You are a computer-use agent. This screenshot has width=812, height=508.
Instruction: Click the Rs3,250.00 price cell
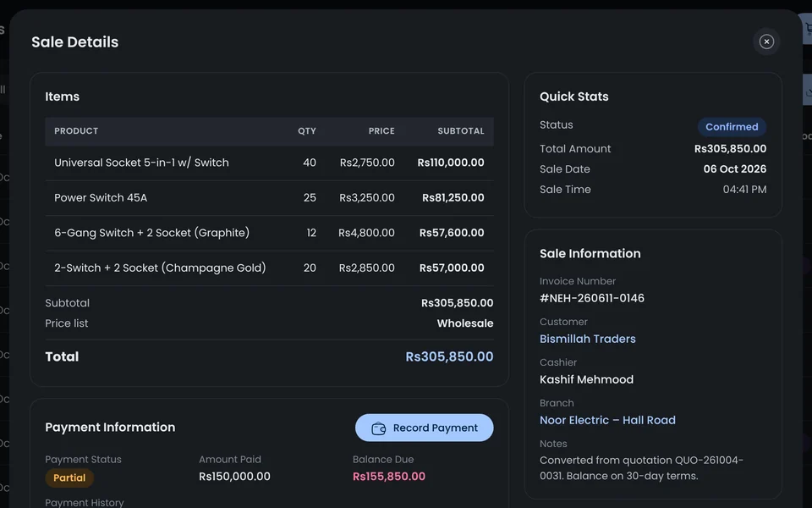366,198
